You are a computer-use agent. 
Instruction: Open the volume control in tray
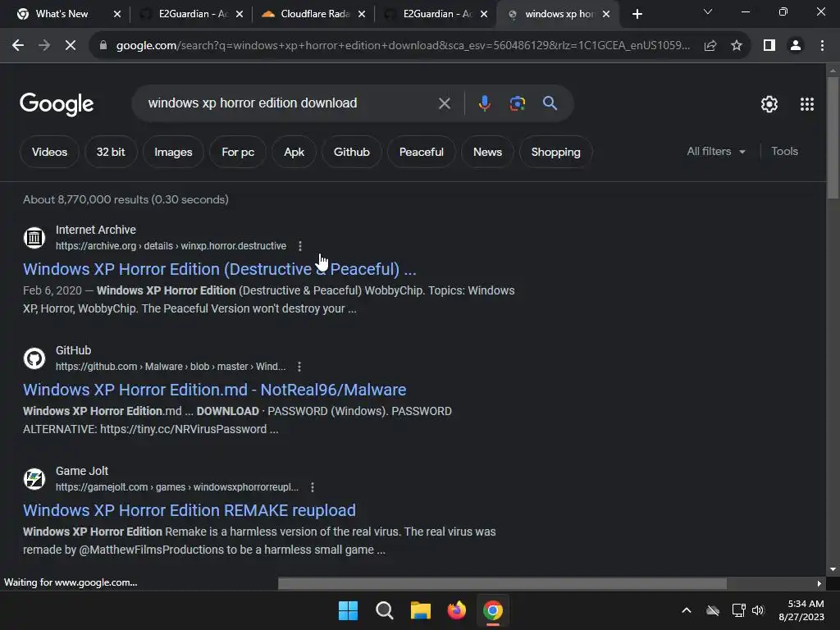pos(758,610)
